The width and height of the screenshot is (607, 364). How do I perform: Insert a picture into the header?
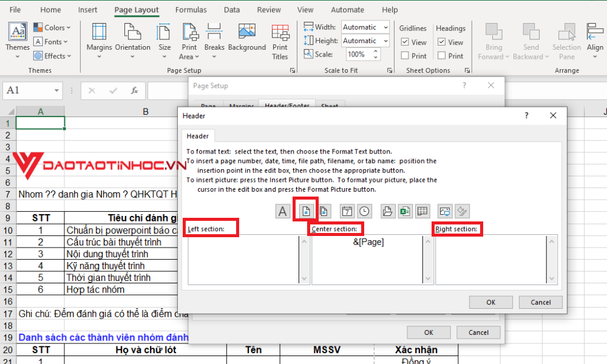[444, 211]
